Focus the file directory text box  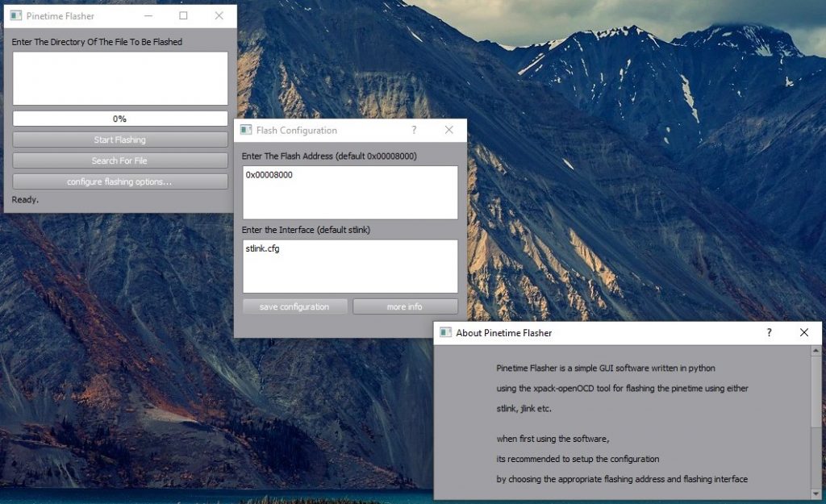(x=119, y=78)
